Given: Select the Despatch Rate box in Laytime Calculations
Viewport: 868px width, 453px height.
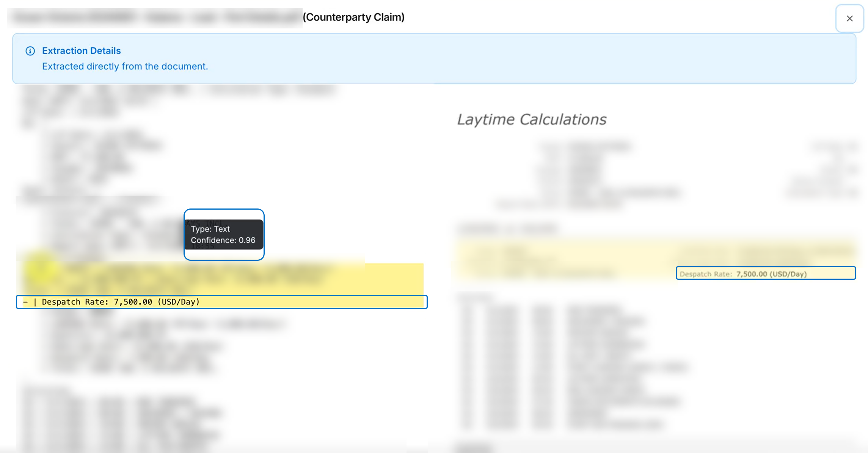Looking at the screenshot, I should coord(765,273).
